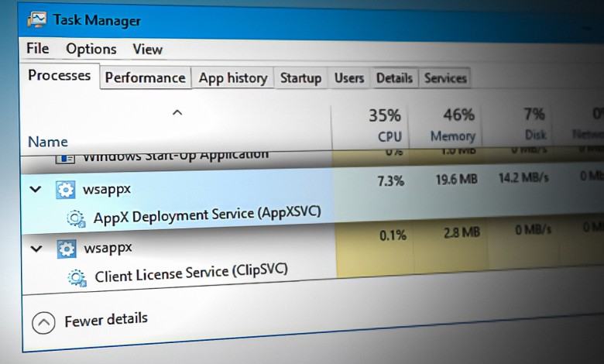Viewport: 604px width, 364px height.
Task: Open the Services tab
Action: tap(445, 78)
